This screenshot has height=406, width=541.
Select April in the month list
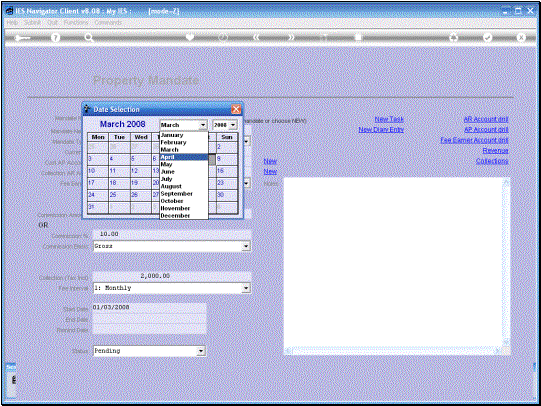point(184,157)
